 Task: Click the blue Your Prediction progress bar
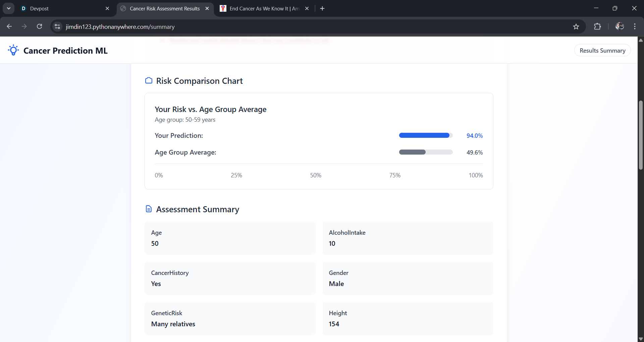tap(424, 135)
